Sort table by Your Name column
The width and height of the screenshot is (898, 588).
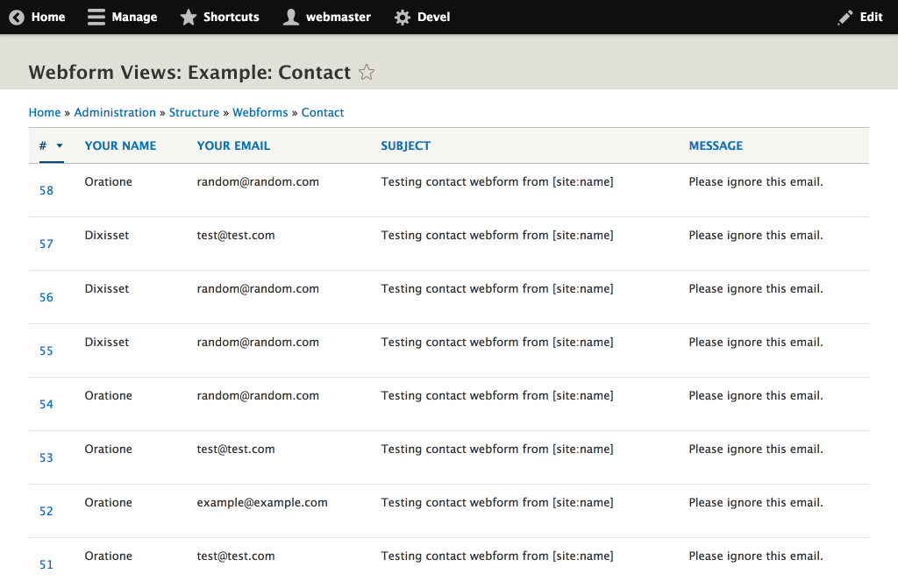(x=120, y=146)
